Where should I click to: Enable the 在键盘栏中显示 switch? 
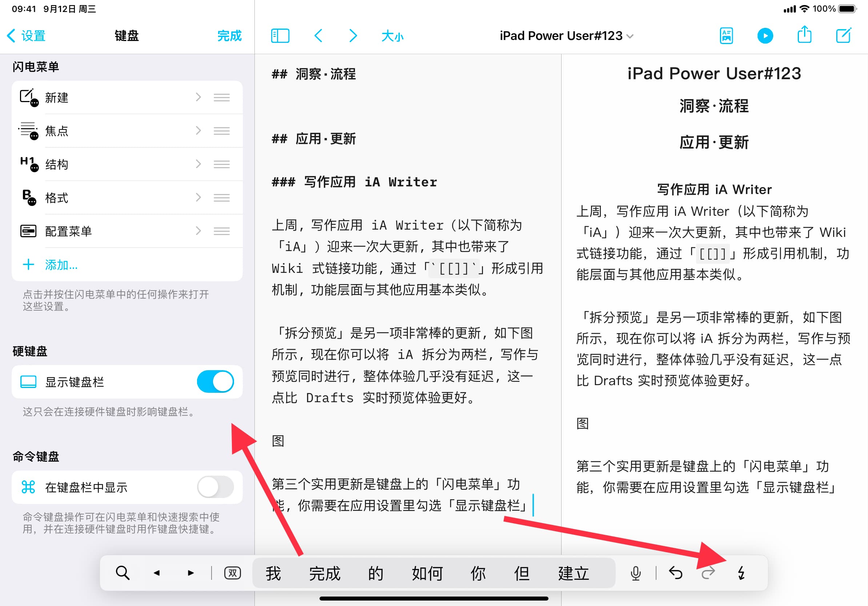pyautogui.click(x=215, y=487)
